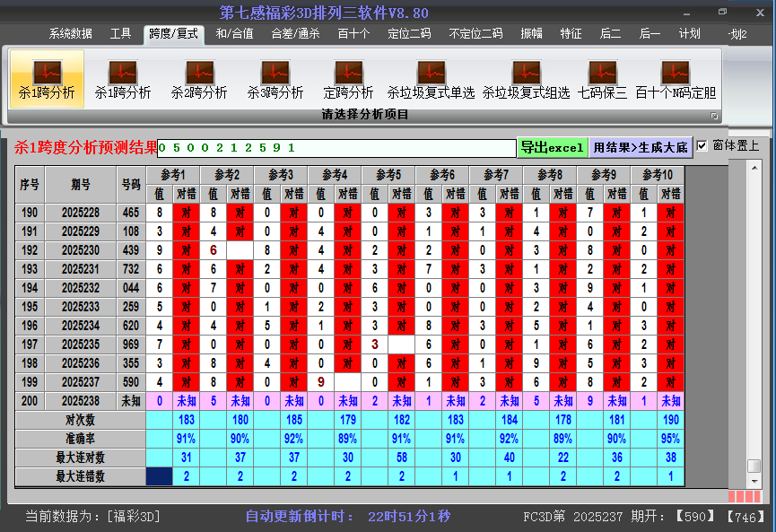Click the 导出excel button

coord(552,147)
